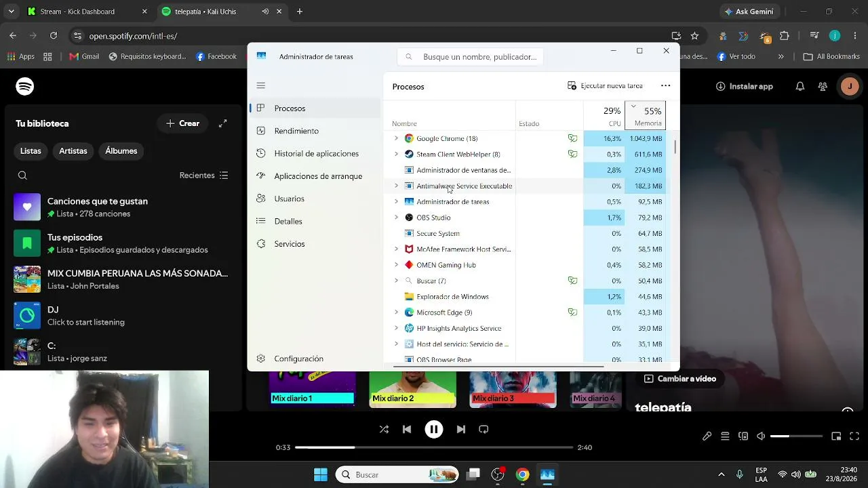Viewport: 868px width, 488px height.
Task: Expand Administrador de tareas process row
Action: [396, 201]
